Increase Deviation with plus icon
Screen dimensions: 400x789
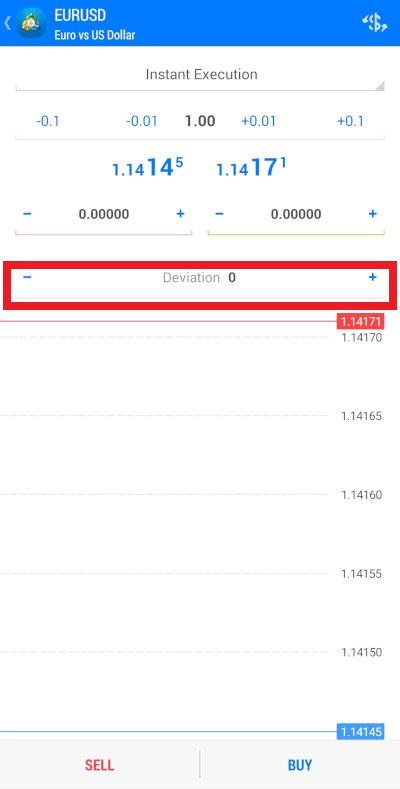[372, 277]
